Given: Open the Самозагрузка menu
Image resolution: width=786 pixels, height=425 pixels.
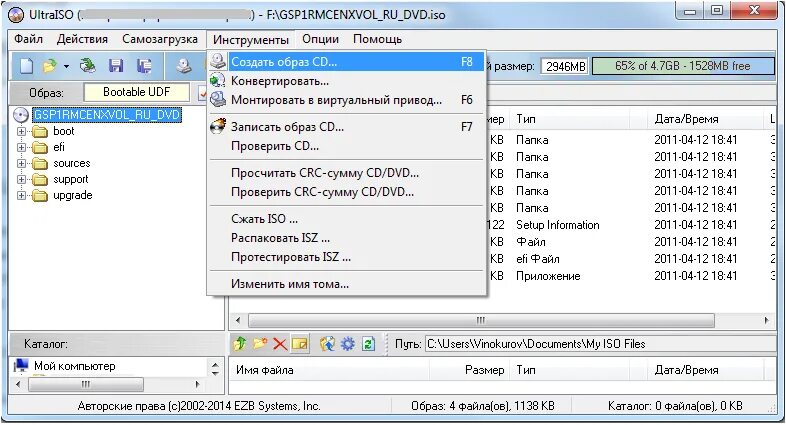Looking at the screenshot, I should click(160, 39).
